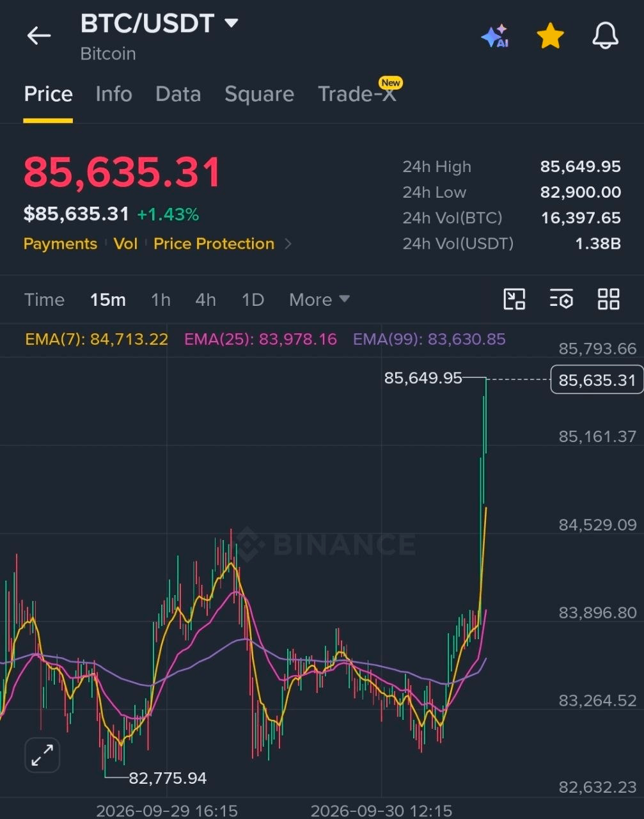This screenshot has width=644, height=819.
Task: Switch to the Square tab
Action: tap(259, 94)
